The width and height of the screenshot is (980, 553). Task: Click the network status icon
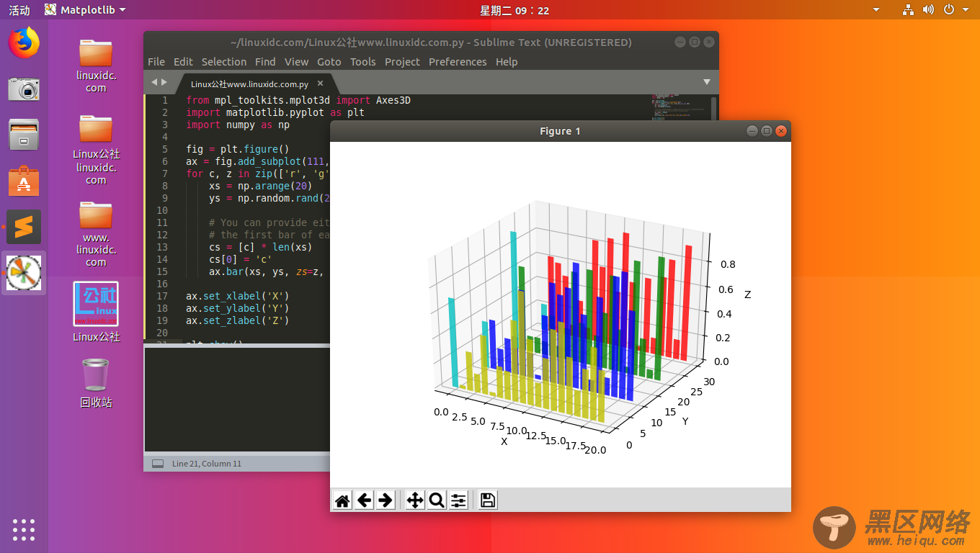908,10
